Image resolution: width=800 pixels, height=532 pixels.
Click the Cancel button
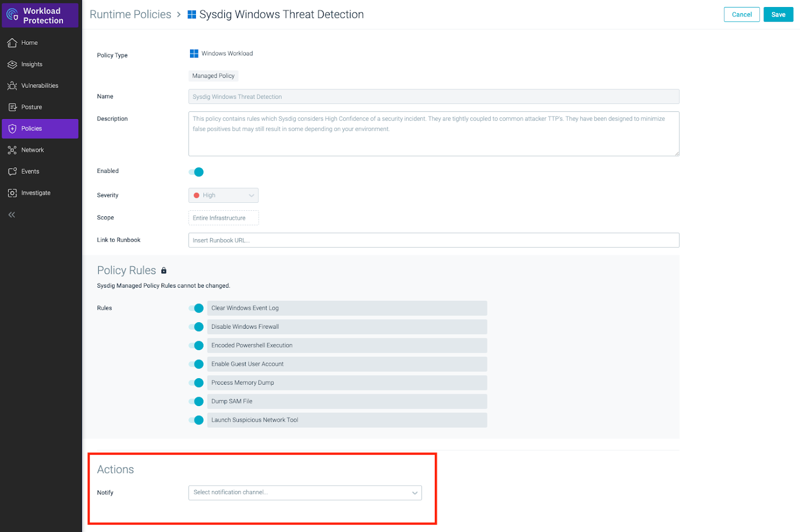741,14
